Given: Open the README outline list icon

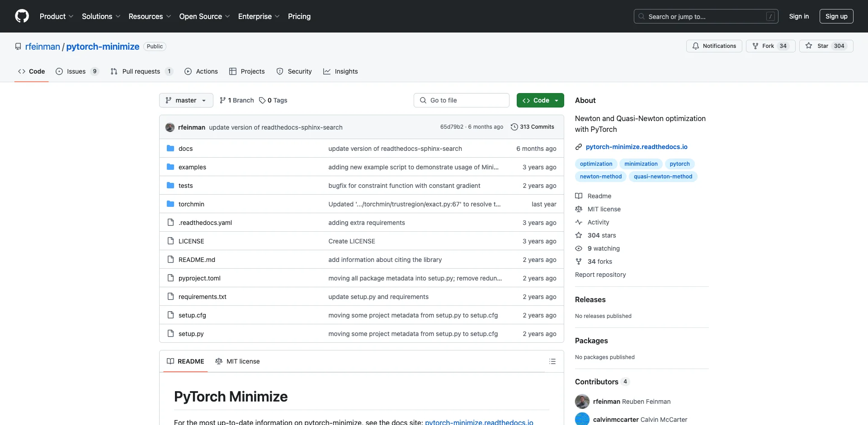Looking at the screenshot, I should point(552,361).
